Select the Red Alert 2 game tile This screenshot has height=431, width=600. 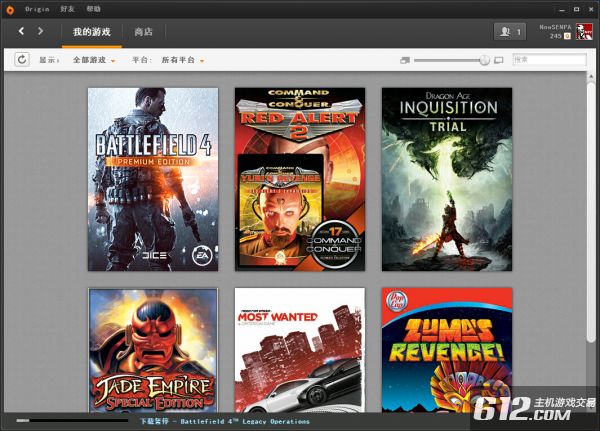(x=300, y=180)
